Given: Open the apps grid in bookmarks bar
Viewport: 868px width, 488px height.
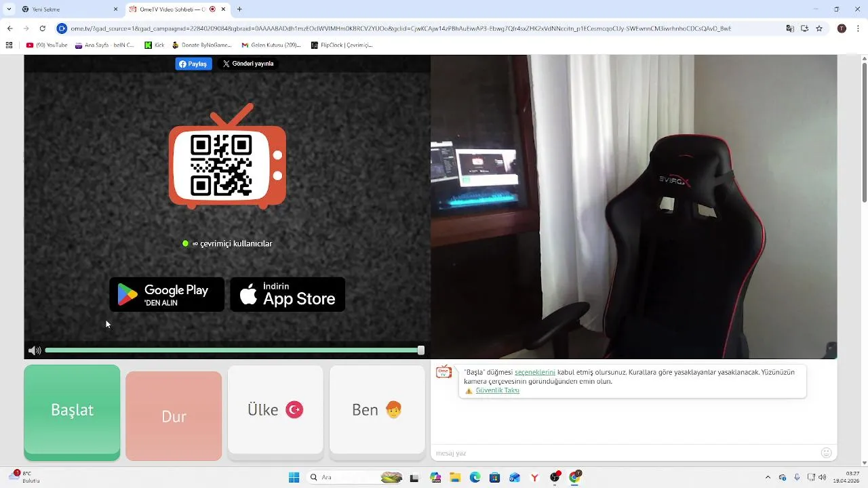Looking at the screenshot, I should pos(9,45).
